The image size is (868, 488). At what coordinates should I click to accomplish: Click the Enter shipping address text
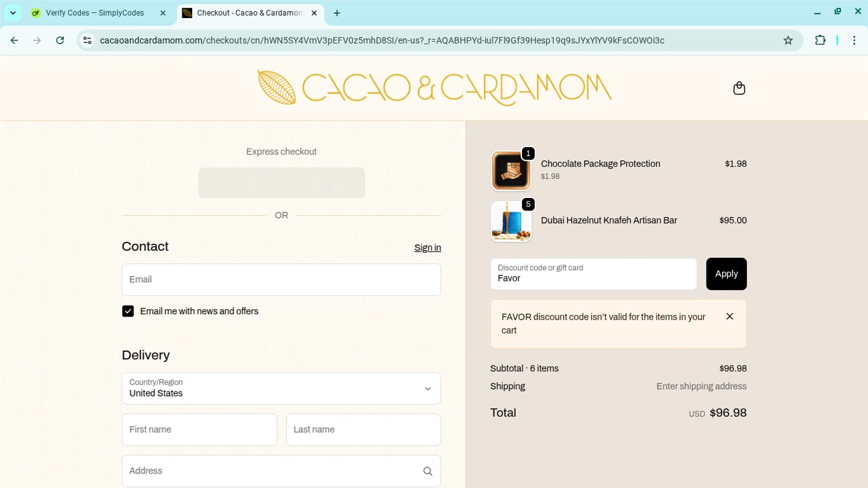pos(701,387)
